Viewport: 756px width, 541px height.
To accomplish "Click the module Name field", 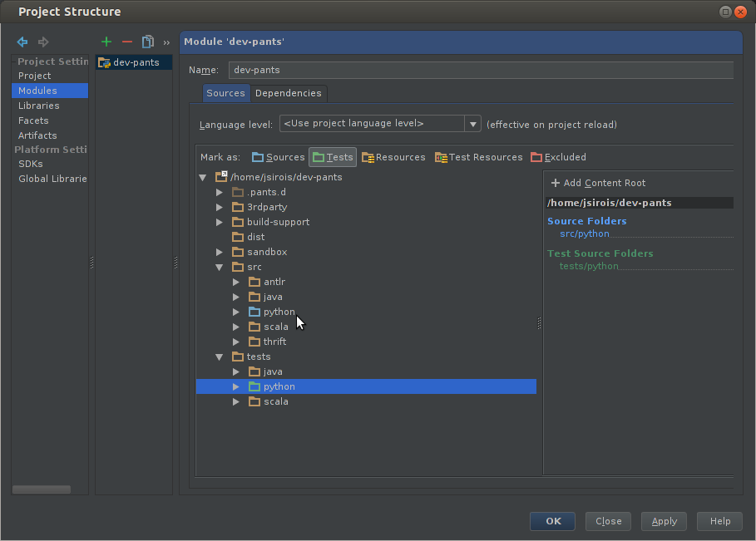I will pos(481,70).
